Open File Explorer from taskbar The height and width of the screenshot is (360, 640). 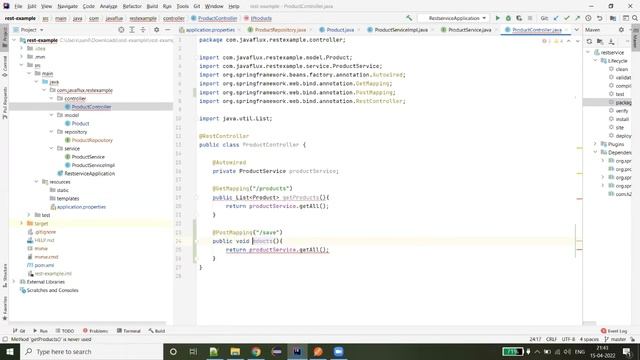[x=235, y=351]
